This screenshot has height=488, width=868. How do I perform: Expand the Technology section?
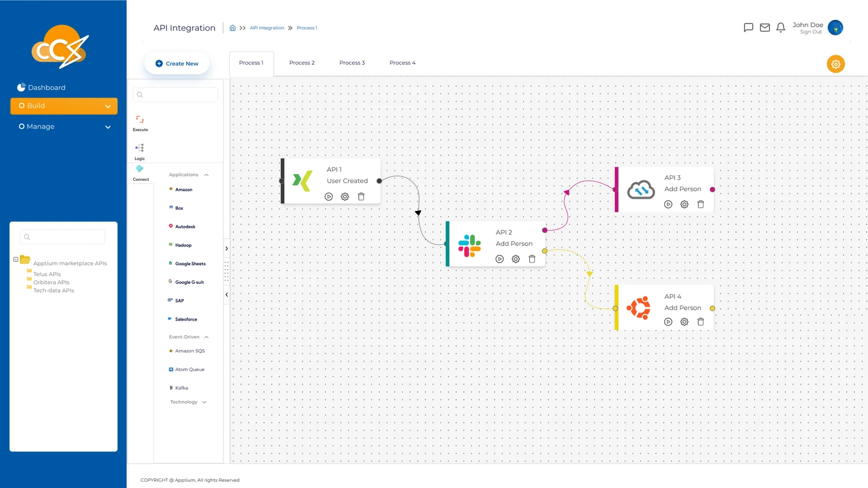[204, 402]
